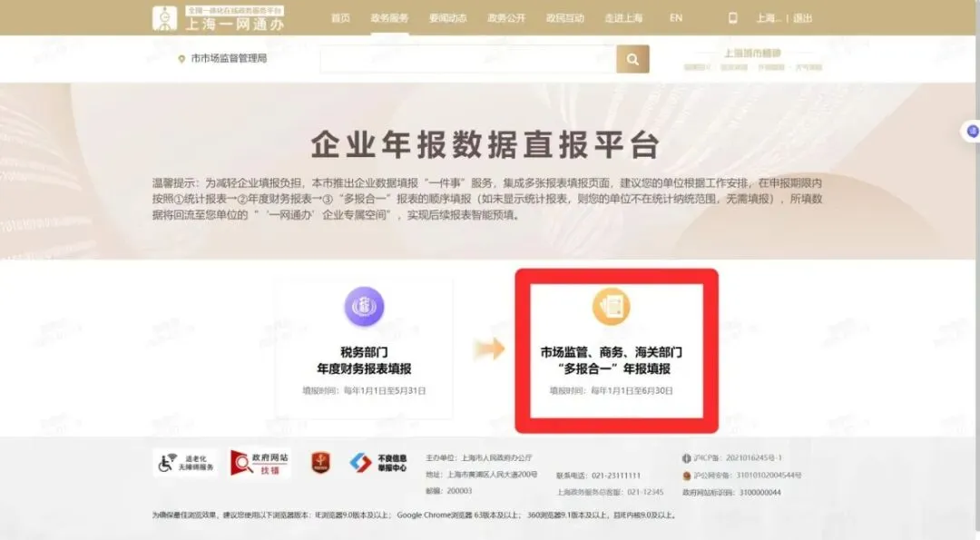Click the purple 税务部门 tax icon
Image resolution: width=980 pixels, height=540 pixels.
pyautogui.click(x=364, y=306)
